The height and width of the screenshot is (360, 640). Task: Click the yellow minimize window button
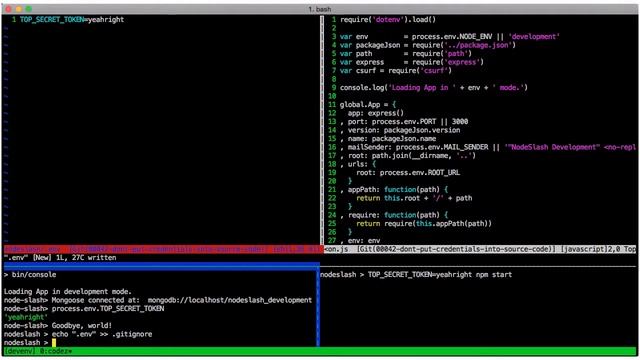[18, 9]
